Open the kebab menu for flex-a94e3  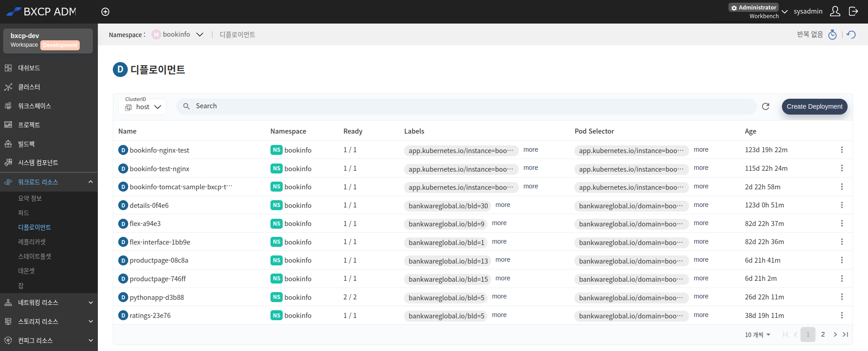(842, 223)
